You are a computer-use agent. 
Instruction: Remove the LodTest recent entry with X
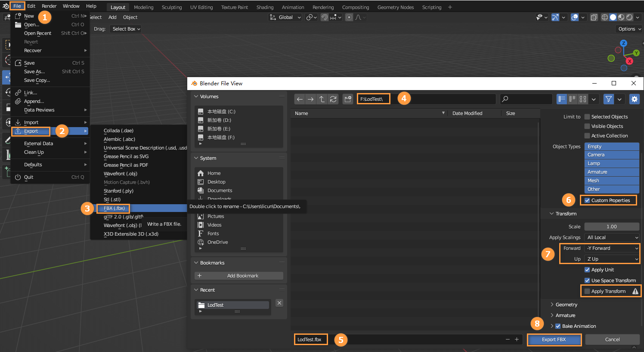click(x=279, y=303)
